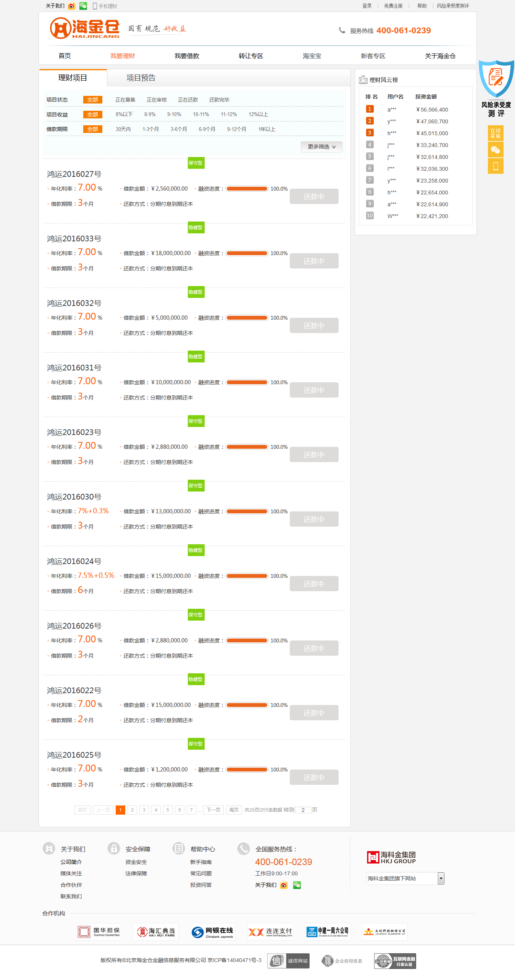The width and height of the screenshot is (515, 980).
Task: Select the 1年以上 loan term filter
Action: 266,129
